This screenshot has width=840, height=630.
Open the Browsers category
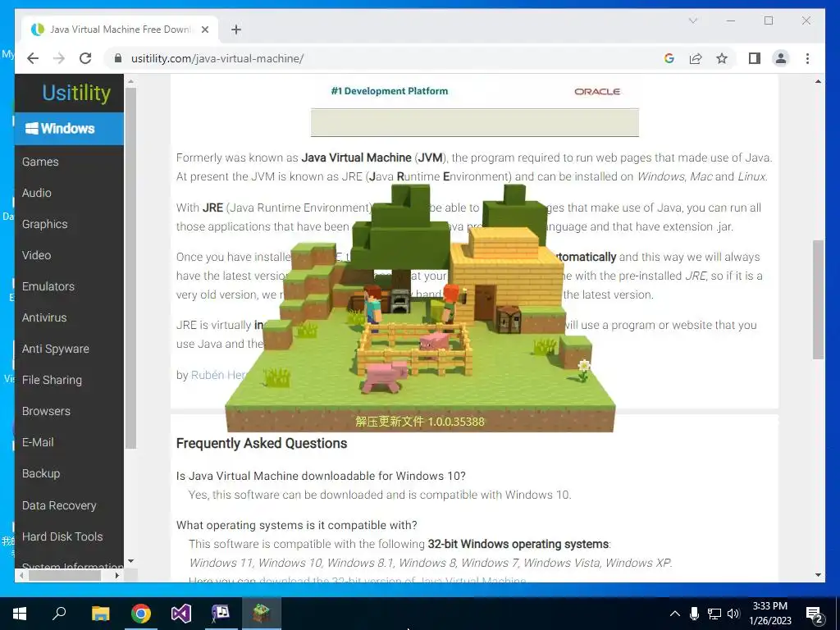coord(46,411)
